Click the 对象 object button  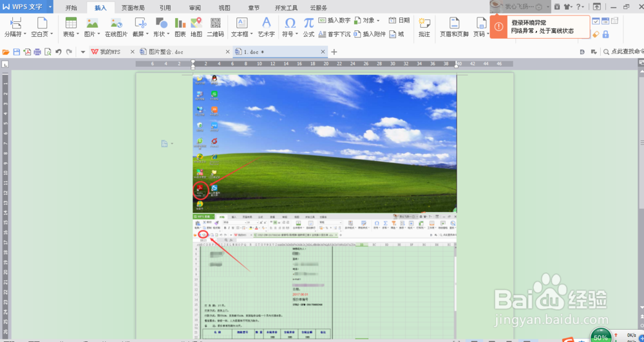click(x=367, y=20)
